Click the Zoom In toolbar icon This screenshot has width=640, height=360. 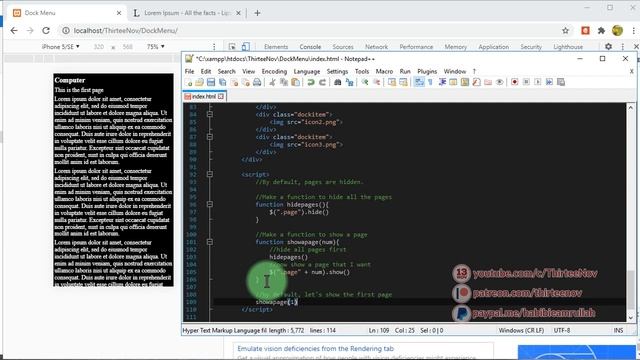365,82
